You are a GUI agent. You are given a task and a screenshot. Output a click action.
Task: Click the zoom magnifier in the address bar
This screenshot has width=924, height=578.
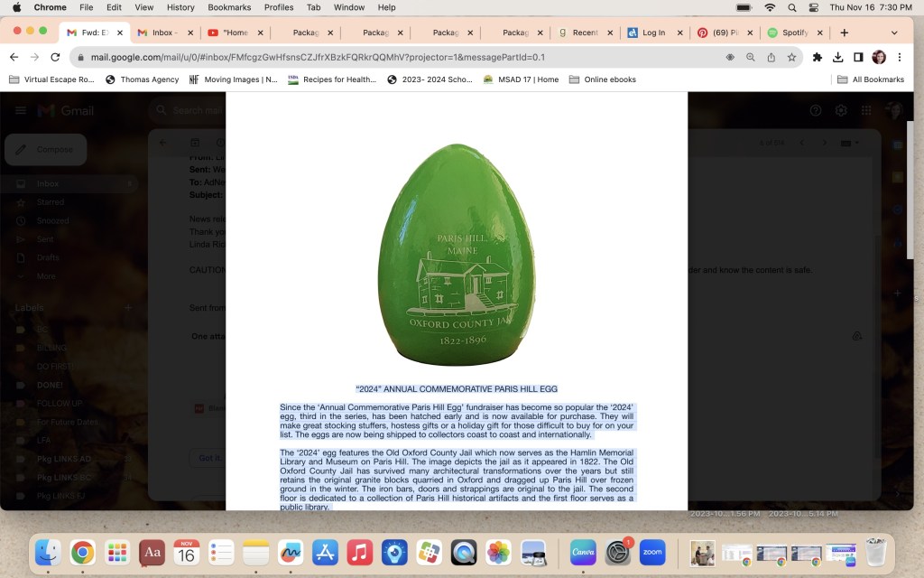751,57
